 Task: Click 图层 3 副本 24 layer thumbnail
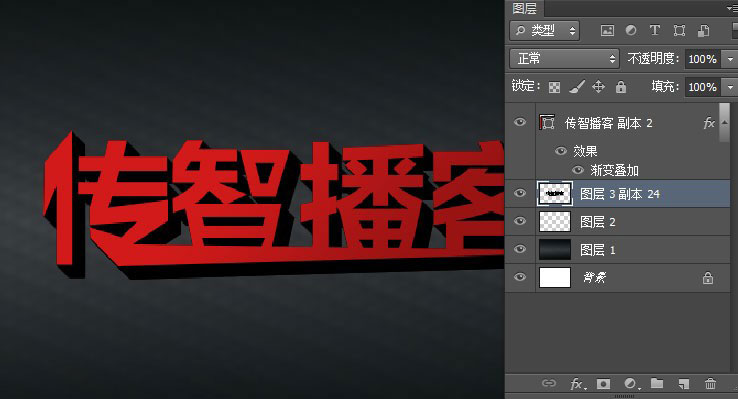coord(555,193)
